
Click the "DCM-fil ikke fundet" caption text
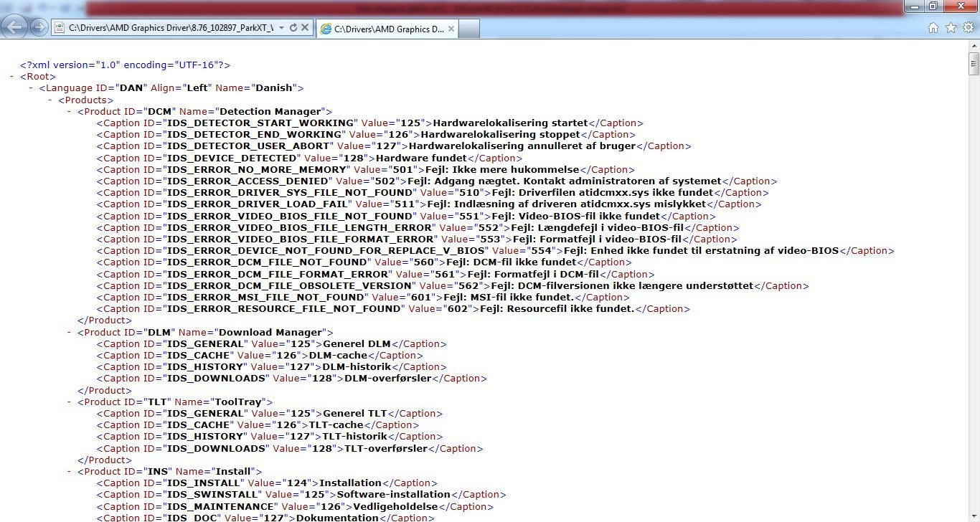(524, 262)
